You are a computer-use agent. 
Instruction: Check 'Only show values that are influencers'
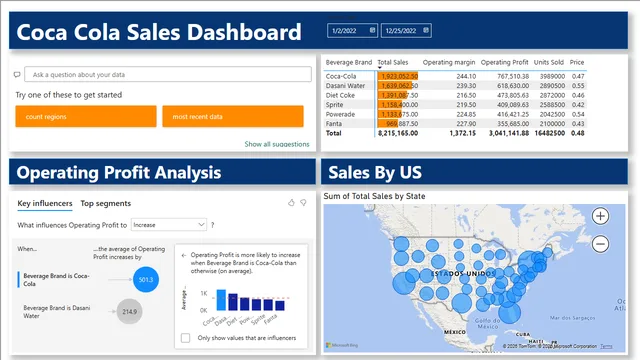(x=185, y=338)
